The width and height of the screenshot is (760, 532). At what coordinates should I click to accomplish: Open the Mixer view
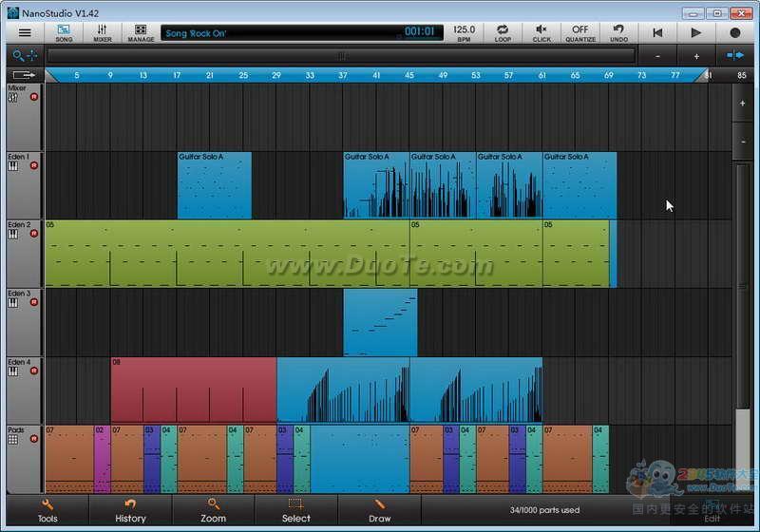tap(103, 32)
